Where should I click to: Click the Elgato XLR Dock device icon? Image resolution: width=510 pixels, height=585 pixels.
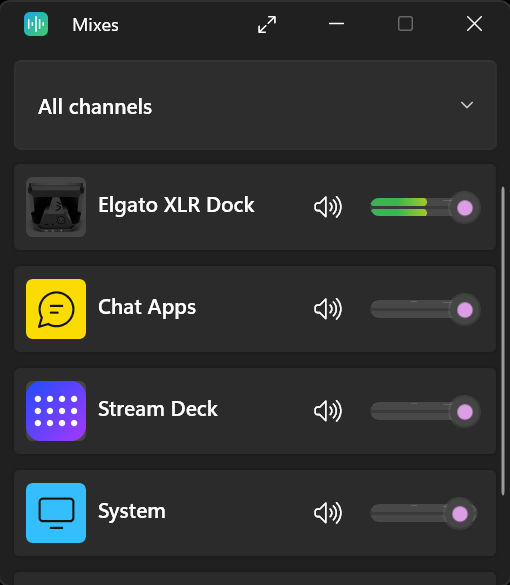coord(56,207)
